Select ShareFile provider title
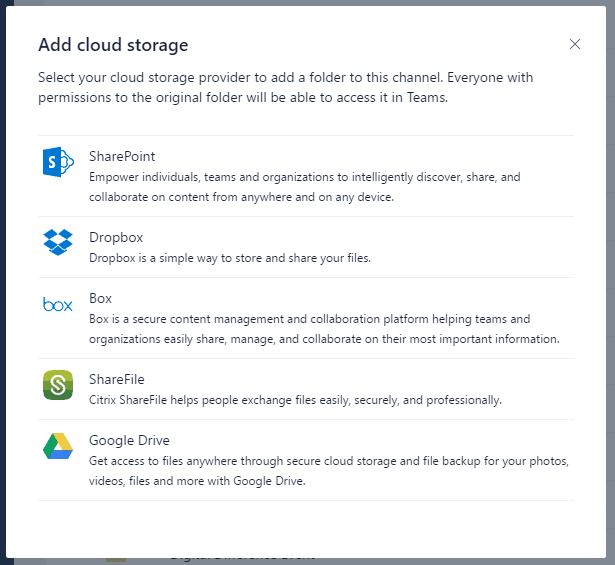The image size is (615, 565). (x=117, y=379)
